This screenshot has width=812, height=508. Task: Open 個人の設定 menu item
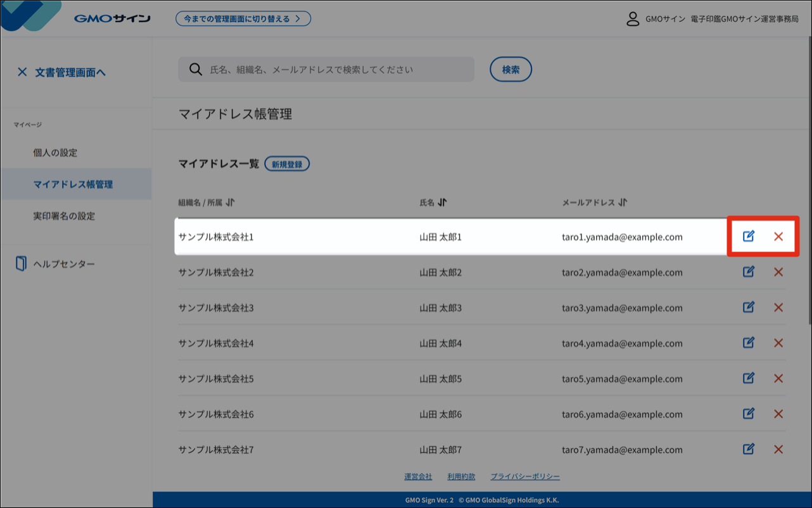tap(55, 153)
